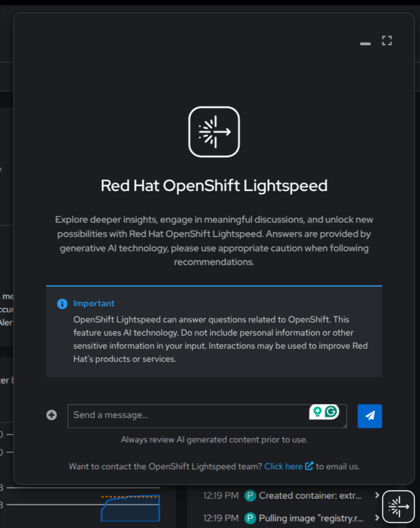
Task: Expand Lightspeed chat to fullscreen
Action: click(x=387, y=41)
